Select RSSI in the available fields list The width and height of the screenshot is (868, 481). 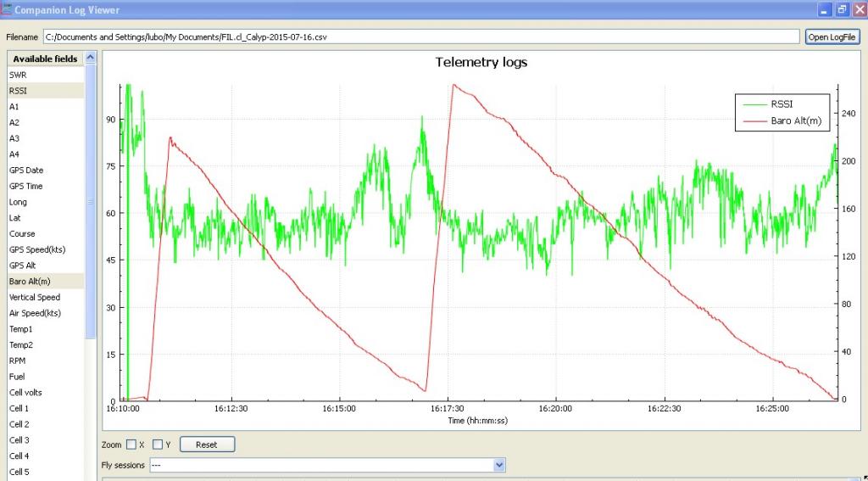click(19, 91)
